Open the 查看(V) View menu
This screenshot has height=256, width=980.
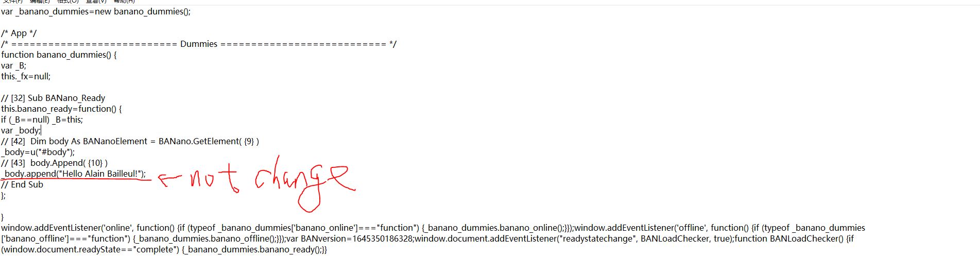(x=96, y=2)
